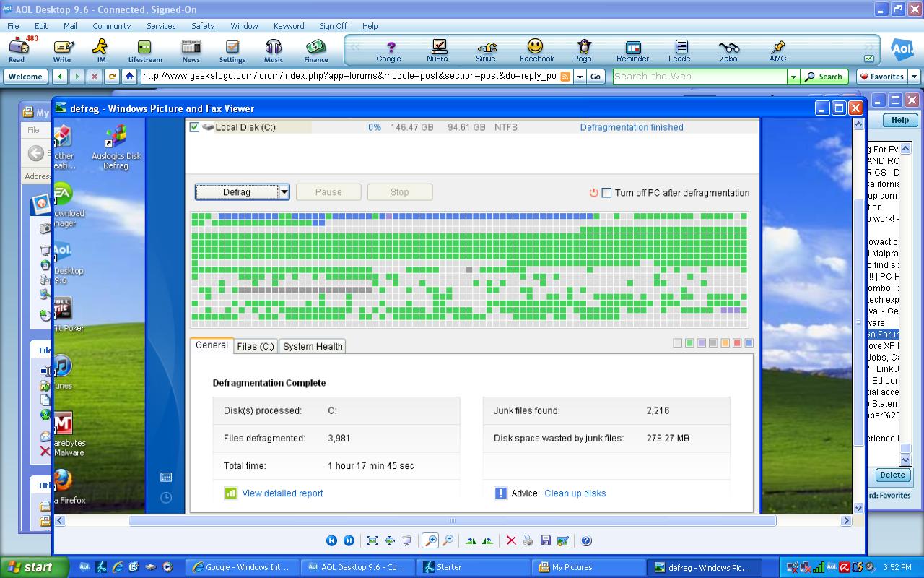The image size is (924, 578).
Task: Open picture viewer help icon
Action: point(586,540)
